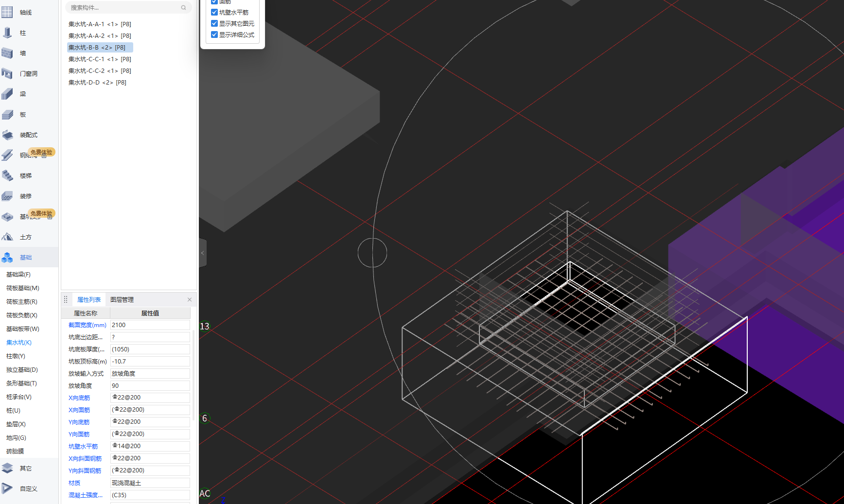The width and height of the screenshot is (844, 504).
Task: Open the 基坑支护 category icon
Action: [x=7, y=216]
